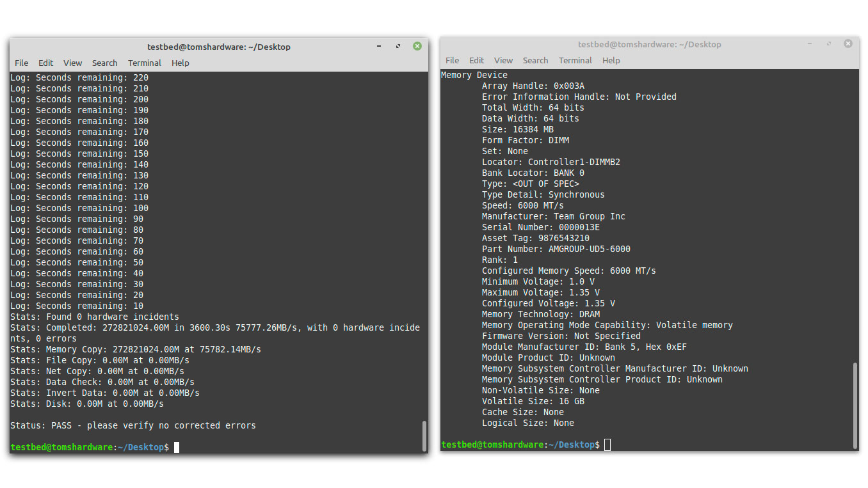Click the right terminal command prompt cursor
The width and height of the screenshot is (868, 488).
pos(607,445)
